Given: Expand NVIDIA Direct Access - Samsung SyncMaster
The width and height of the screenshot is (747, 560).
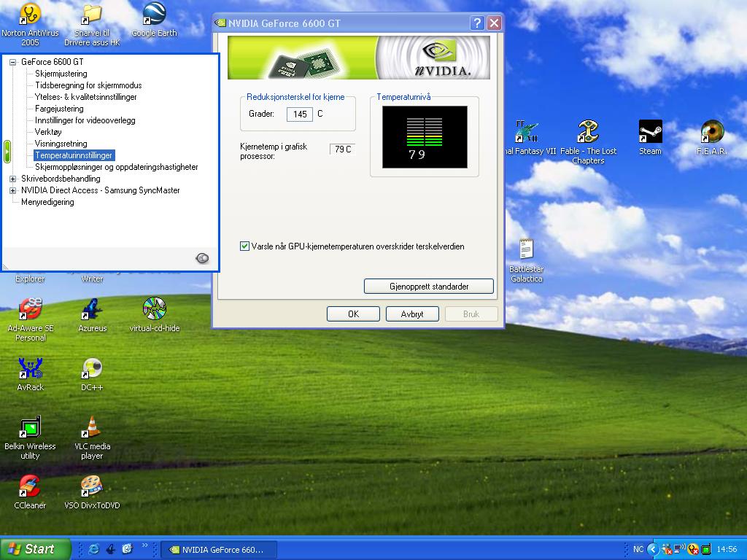Looking at the screenshot, I should tap(12, 190).
